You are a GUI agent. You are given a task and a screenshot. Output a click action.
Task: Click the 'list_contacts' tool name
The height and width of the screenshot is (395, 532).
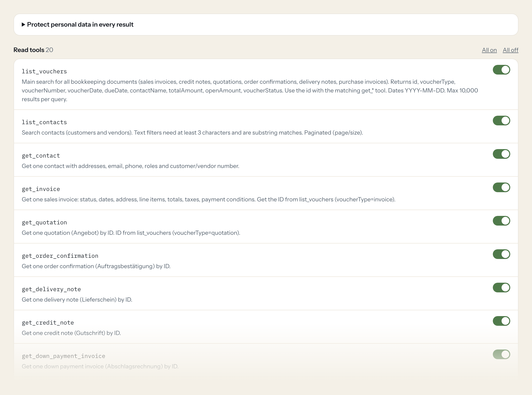click(x=44, y=122)
